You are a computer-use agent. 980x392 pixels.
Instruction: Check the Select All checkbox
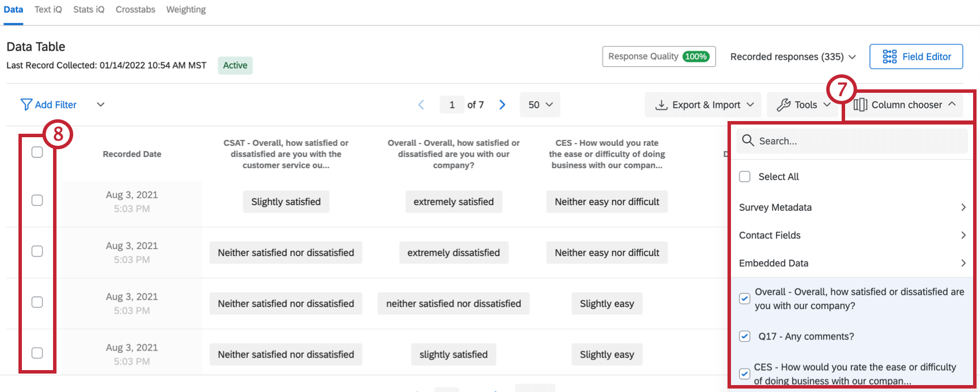coord(745,176)
